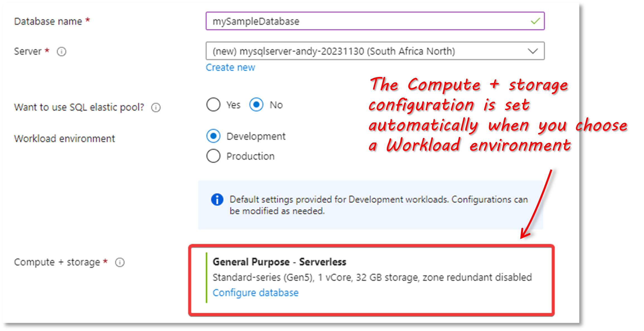Screen dimensions: 644x331
Task: Click the Database name text field
Action: [x=375, y=21]
